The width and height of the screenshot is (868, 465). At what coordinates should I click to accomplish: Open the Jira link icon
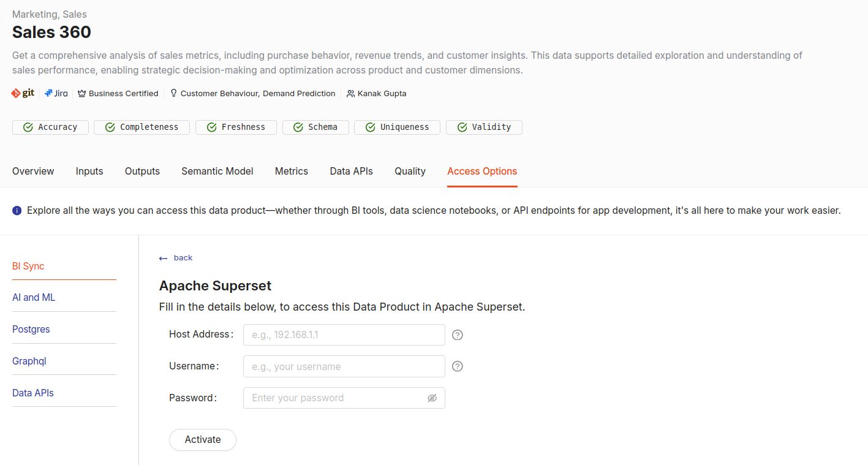(x=56, y=93)
